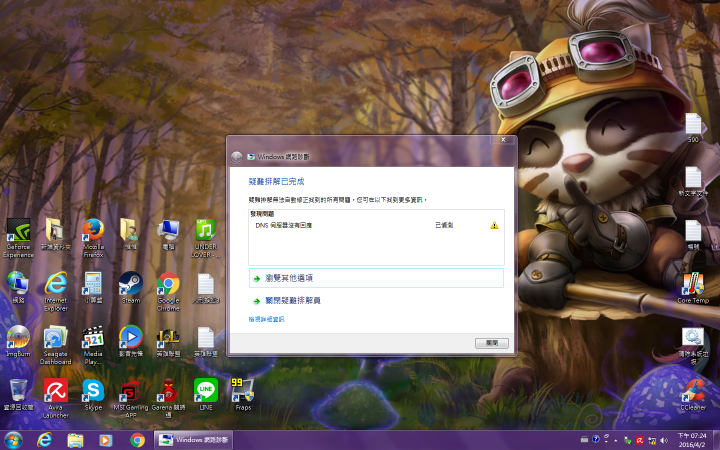The image size is (720, 450).
Task: Select the Recycle Bin icon
Action: click(x=18, y=394)
